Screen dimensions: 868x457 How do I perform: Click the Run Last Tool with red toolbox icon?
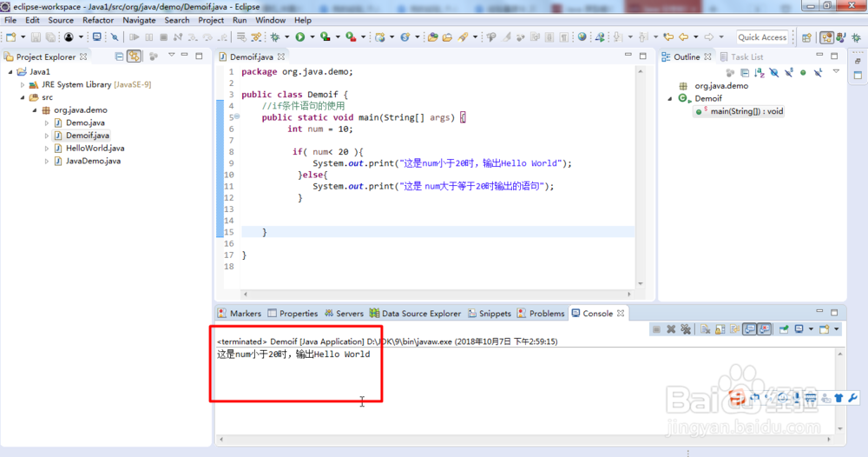point(351,37)
